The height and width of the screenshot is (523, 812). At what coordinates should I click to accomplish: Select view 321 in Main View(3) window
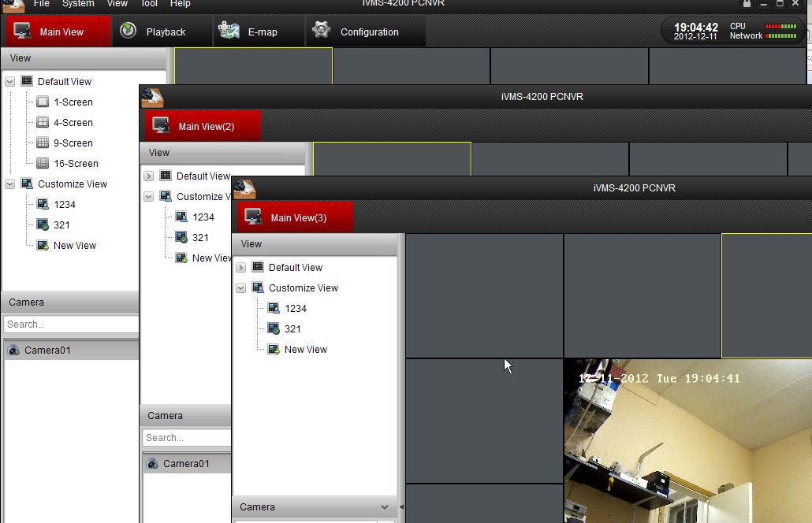pos(292,329)
